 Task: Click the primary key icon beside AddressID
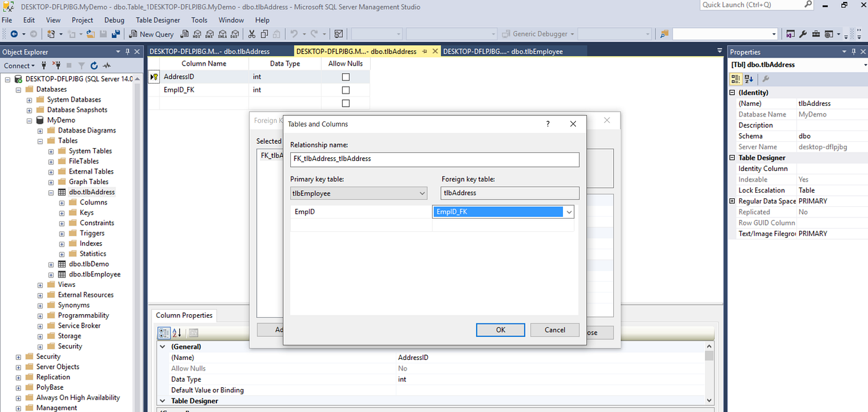pos(153,76)
